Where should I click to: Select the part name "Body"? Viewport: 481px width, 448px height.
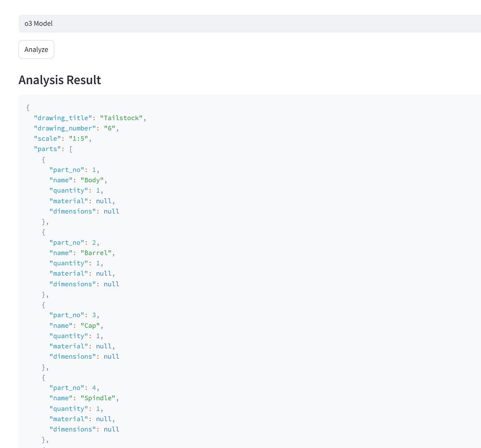coord(93,180)
